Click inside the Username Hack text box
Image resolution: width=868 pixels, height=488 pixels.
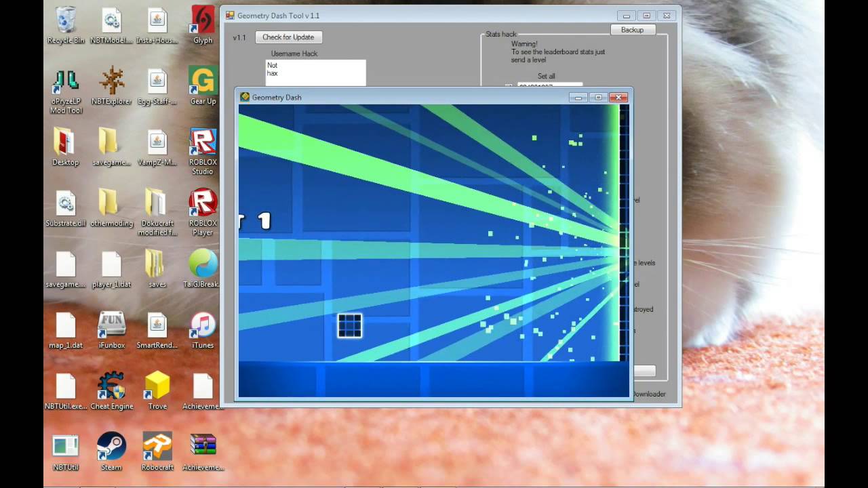315,73
